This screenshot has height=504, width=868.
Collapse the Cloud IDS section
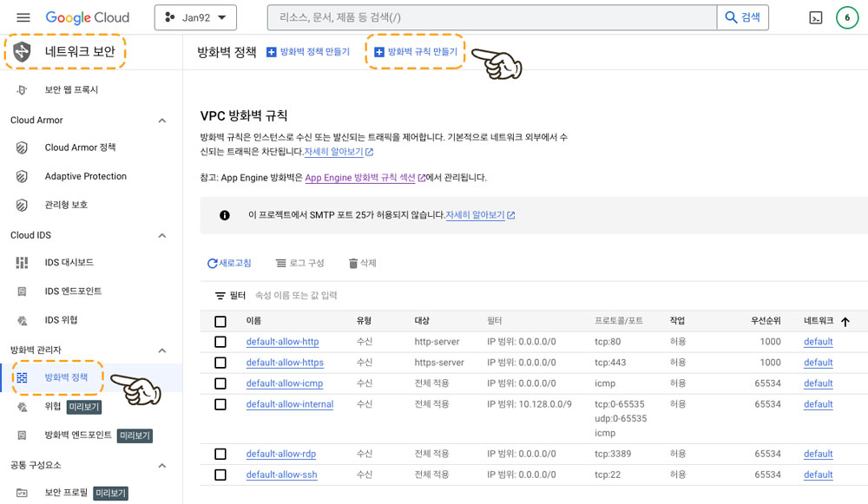click(x=162, y=236)
